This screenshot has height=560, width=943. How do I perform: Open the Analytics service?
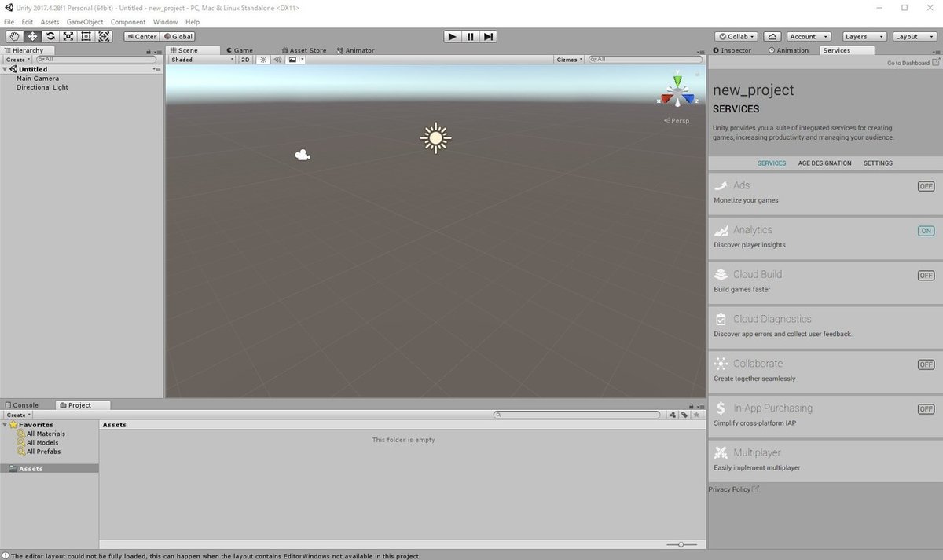(825, 238)
